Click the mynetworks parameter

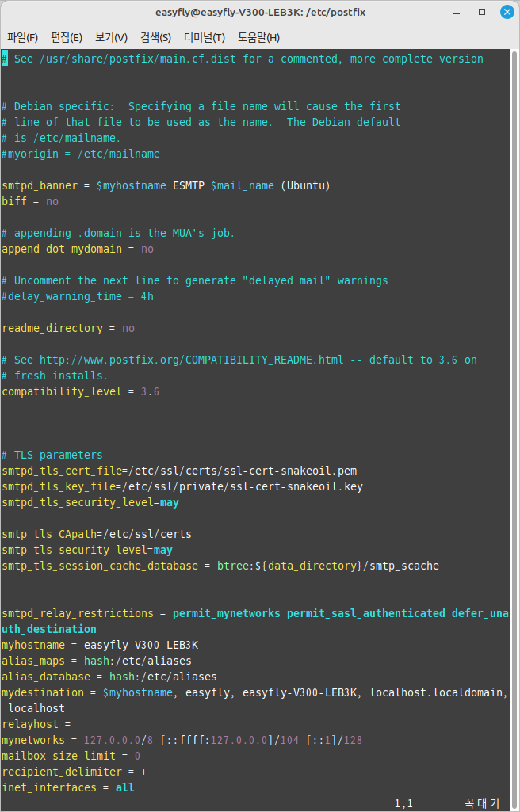33,740
